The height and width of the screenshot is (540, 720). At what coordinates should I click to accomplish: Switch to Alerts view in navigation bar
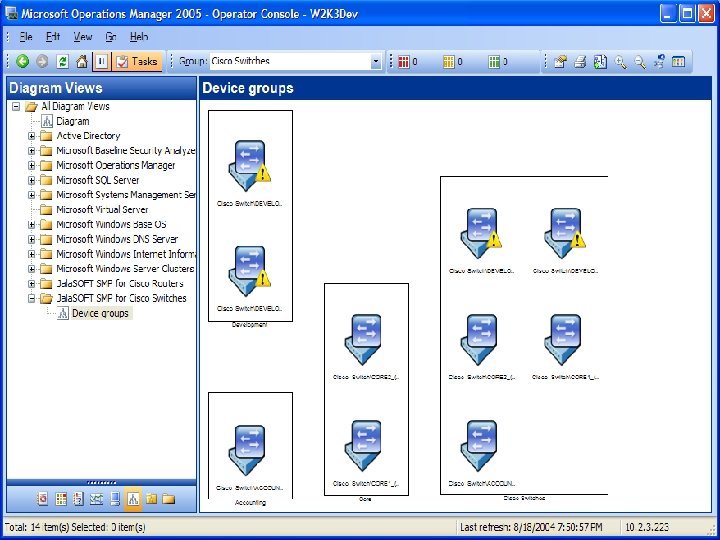(43, 499)
